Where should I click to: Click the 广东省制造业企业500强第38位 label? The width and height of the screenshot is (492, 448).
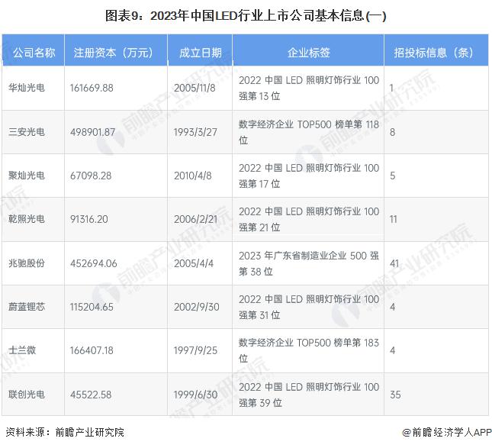click(309, 263)
